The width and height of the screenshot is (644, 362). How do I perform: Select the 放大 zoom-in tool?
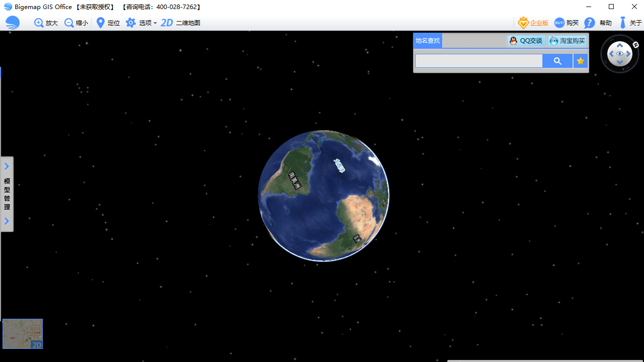click(x=45, y=23)
